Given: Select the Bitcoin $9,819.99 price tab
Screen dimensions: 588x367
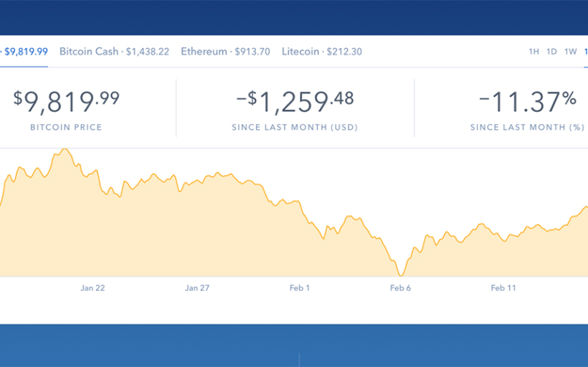Looking at the screenshot, I should pyautogui.click(x=24, y=52).
